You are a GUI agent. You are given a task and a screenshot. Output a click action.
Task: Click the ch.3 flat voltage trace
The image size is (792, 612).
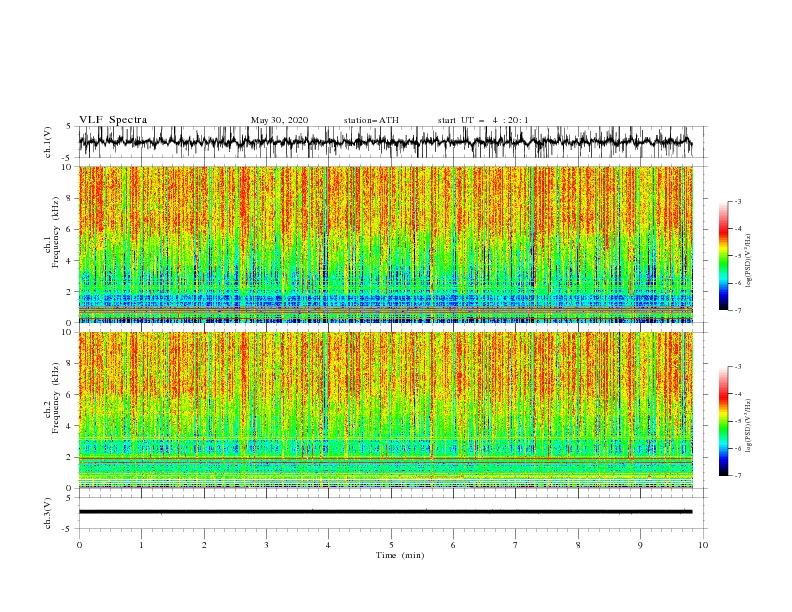[x=385, y=512]
